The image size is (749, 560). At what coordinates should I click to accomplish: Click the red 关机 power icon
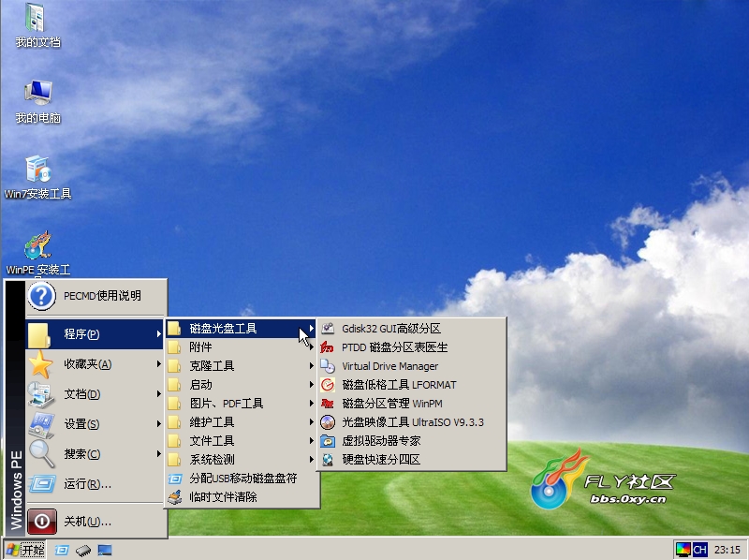(x=42, y=522)
